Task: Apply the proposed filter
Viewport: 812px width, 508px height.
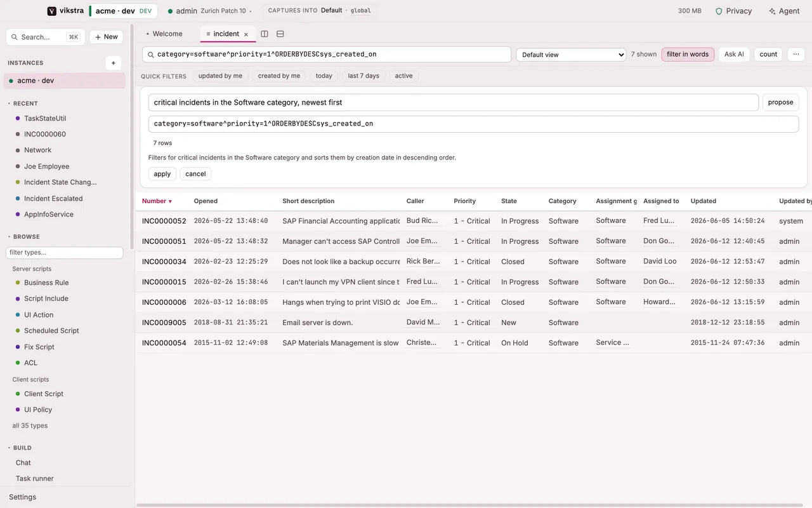Action: tap(162, 174)
